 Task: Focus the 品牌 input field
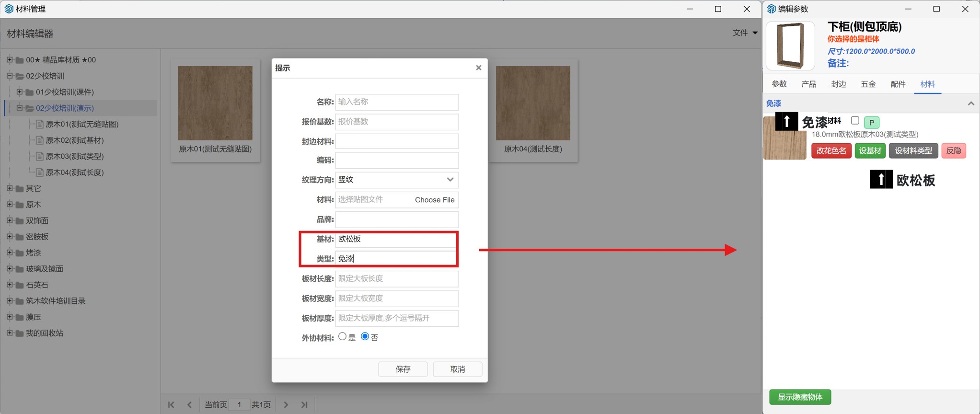[x=397, y=220]
